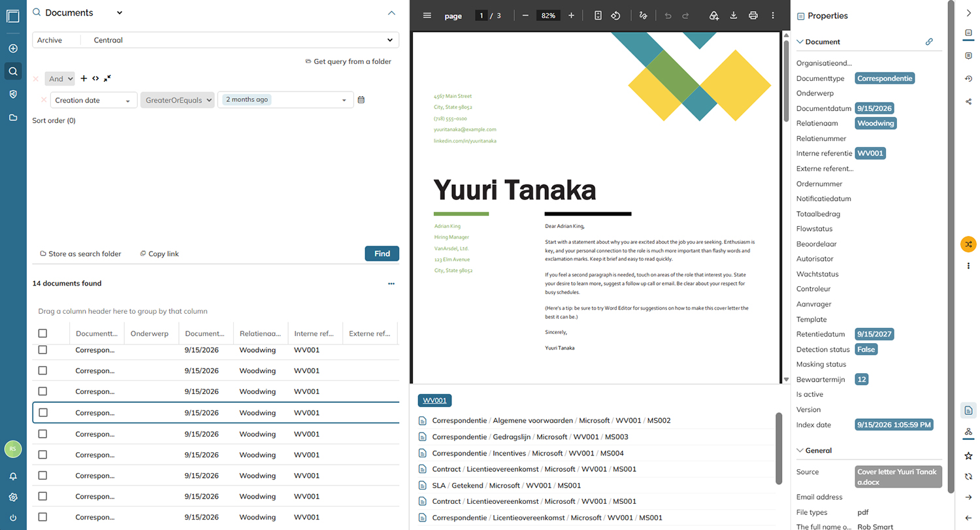Image resolution: width=980 pixels, height=530 pixels.
Task: Collapse the Document properties section
Action: [800, 42]
